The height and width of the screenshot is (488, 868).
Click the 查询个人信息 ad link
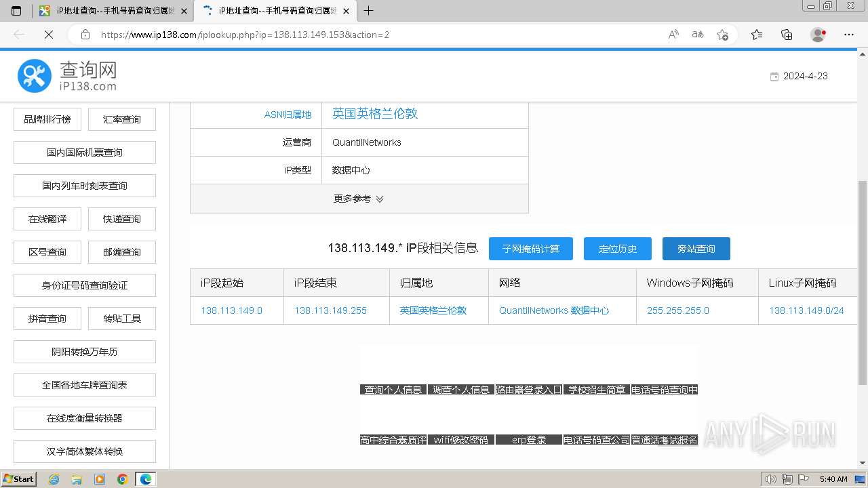pos(393,390)
